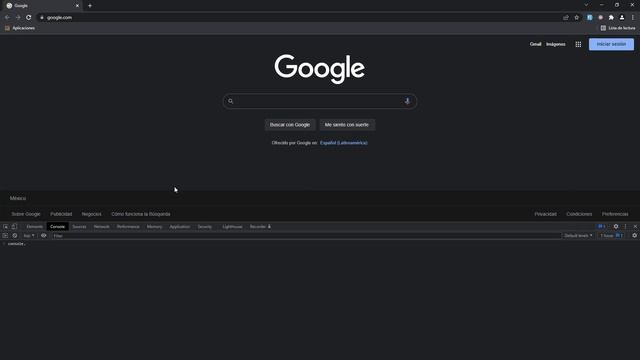The height and width of the screenshot is (360, 640).
Task: Open the Gmail link
Action: (x=536, y=44)
